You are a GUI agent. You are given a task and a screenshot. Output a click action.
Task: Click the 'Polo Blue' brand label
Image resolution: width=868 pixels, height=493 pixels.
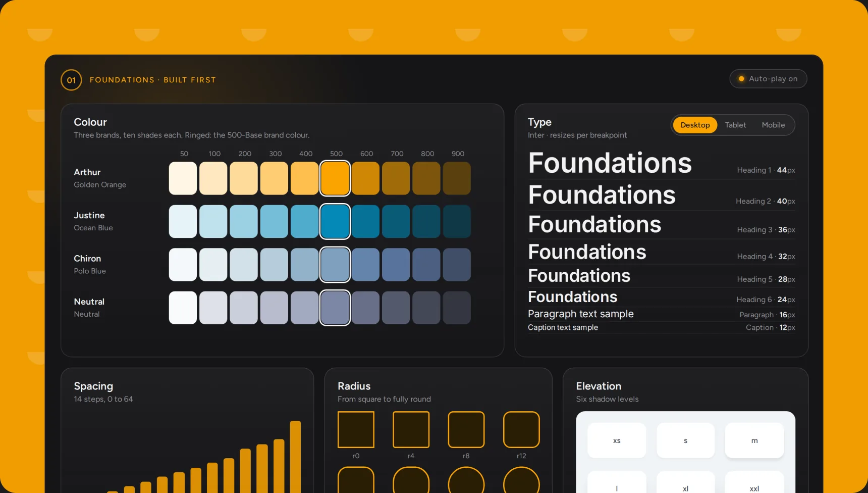(x=90, y=271)
